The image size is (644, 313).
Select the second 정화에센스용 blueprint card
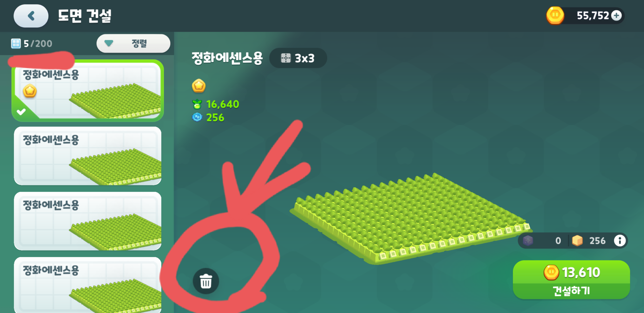pyautogui.click(x=87, y=156)
